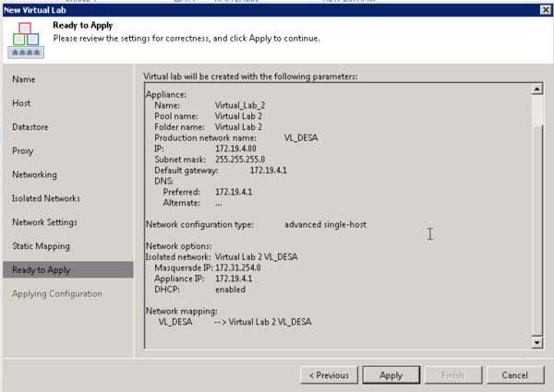The height and width of the screenshot is (392, 554).
Task: Go to the Static Mapping step
Action: pos(41,246)
